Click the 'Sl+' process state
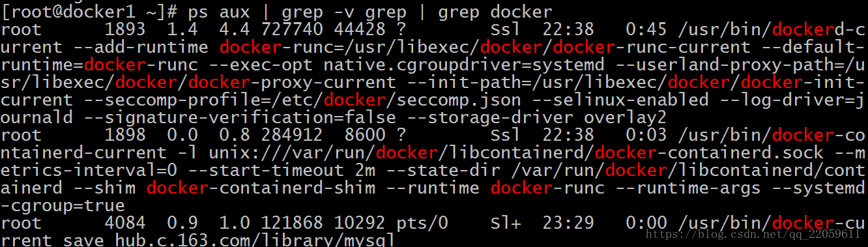Image resolution: width=868 pixels, height=247 pixels. tap(508, 223)
